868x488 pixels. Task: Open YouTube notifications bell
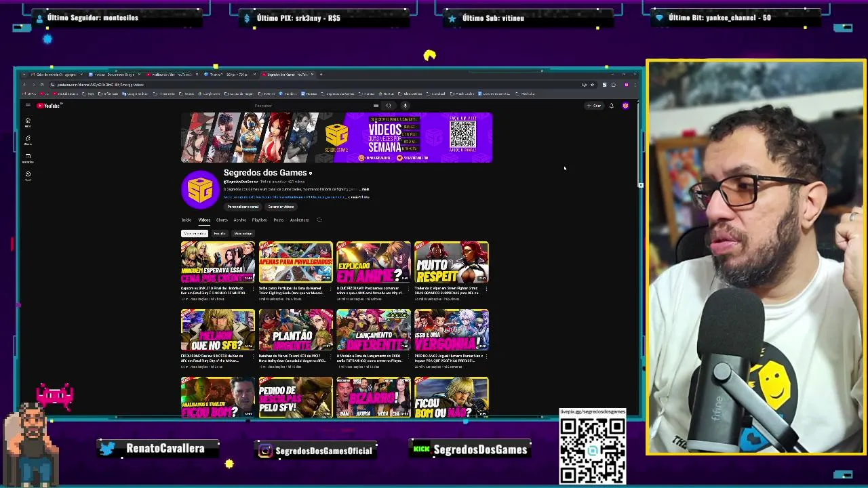tap(611, 106)
